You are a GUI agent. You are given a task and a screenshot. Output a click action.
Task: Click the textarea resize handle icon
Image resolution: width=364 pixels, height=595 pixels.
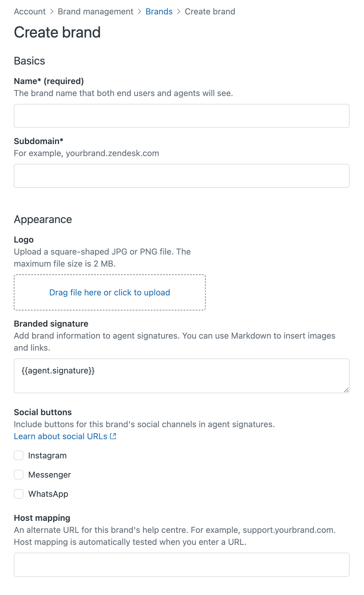[x=346, y=390]
